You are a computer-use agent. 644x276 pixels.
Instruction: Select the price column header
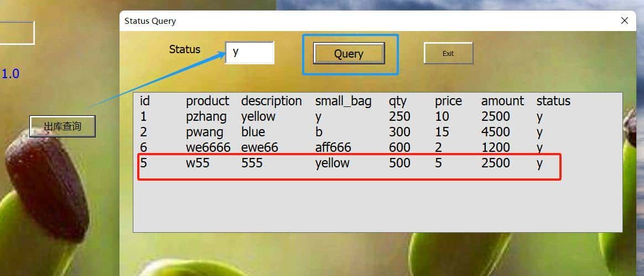(x=449, y=101)
